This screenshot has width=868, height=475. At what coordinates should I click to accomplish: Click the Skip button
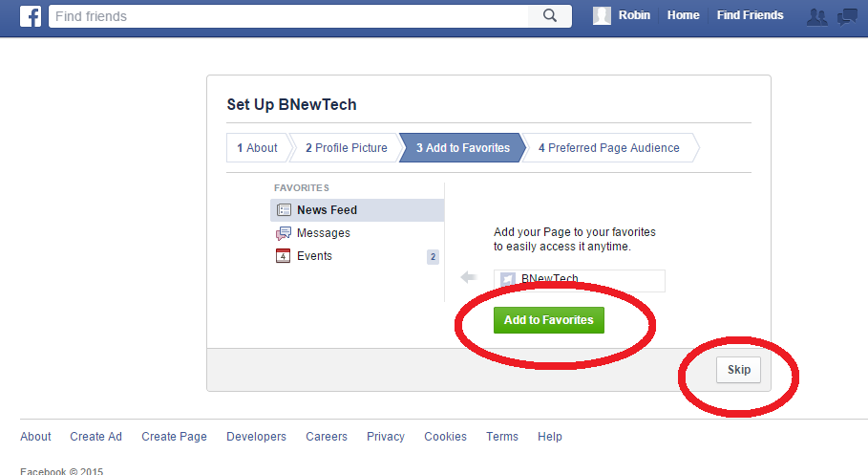(x=738, y=370)
